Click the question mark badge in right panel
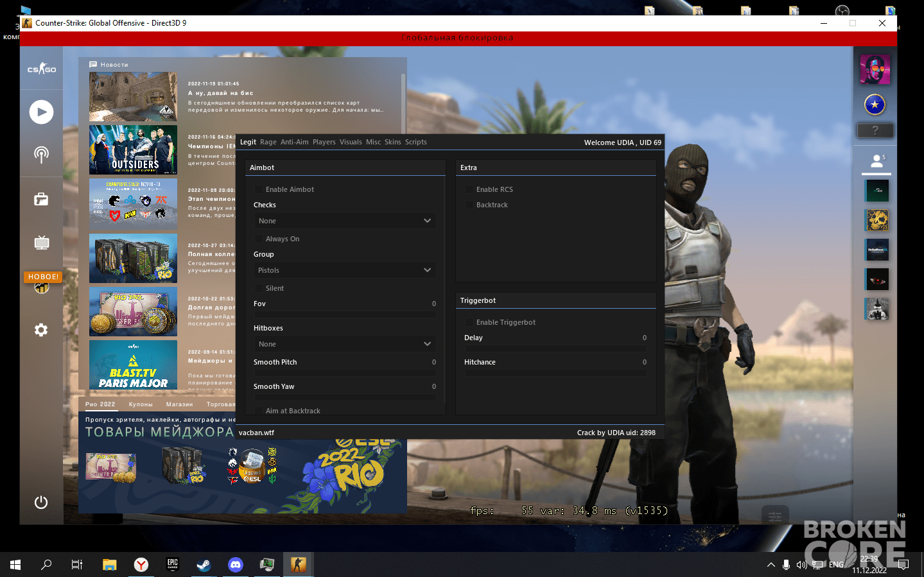The image size is (924, 577). point(875,130)
